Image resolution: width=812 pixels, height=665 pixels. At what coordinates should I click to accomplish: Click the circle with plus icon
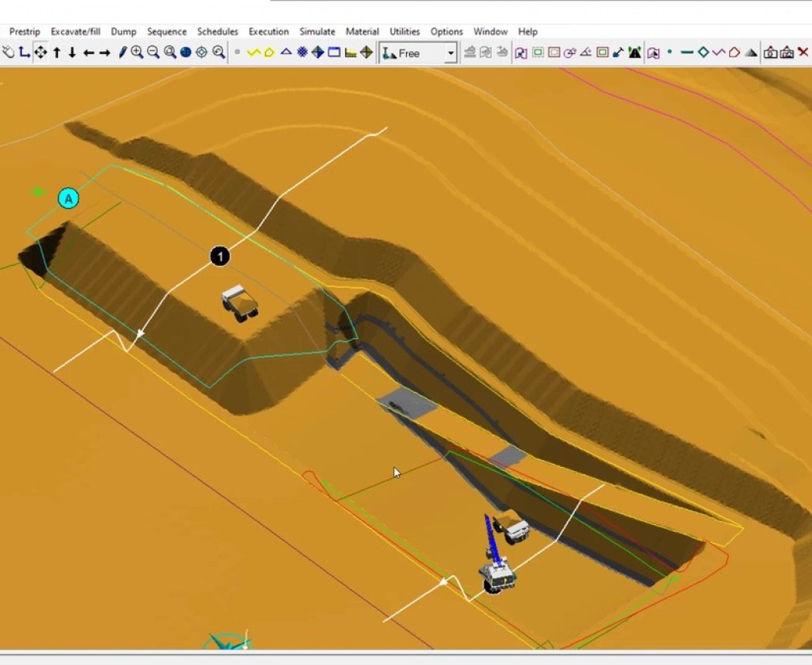[x=570, y=53]
